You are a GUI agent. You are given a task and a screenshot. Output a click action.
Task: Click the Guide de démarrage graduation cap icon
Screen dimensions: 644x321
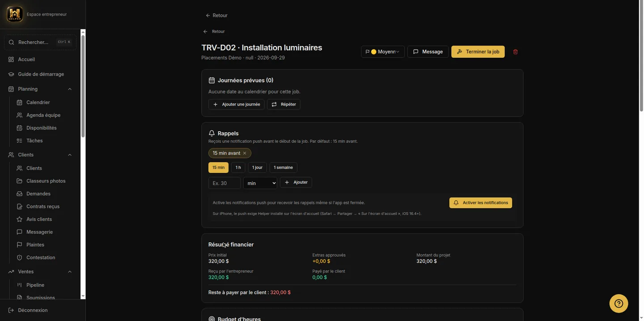(x=11, y=74)
